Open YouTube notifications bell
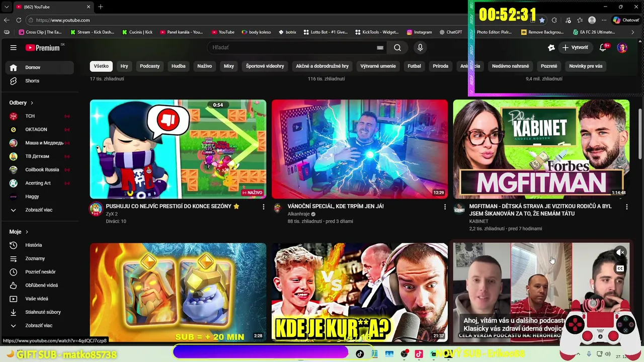Screen dimensions: 644x362 coord(603,48)
